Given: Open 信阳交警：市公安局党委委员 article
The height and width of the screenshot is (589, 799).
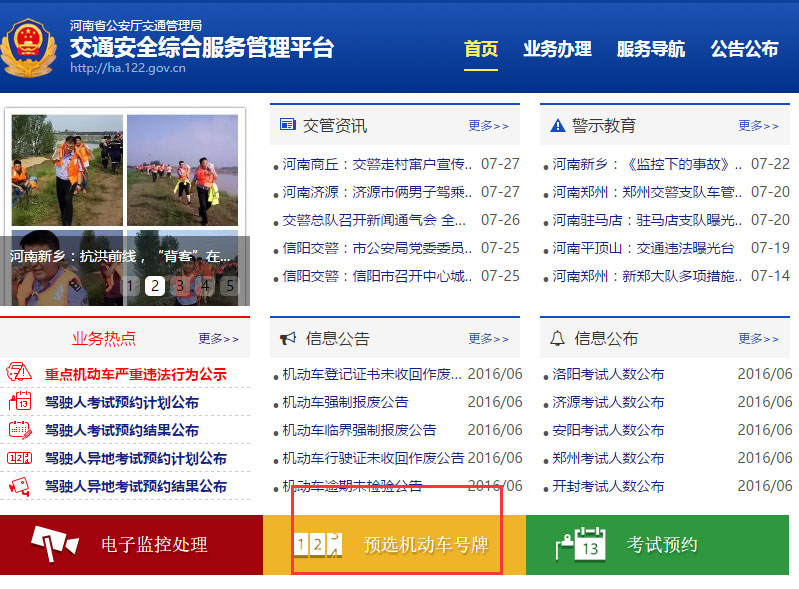Looking at the screenshot, I should click(x=377, y=248).
